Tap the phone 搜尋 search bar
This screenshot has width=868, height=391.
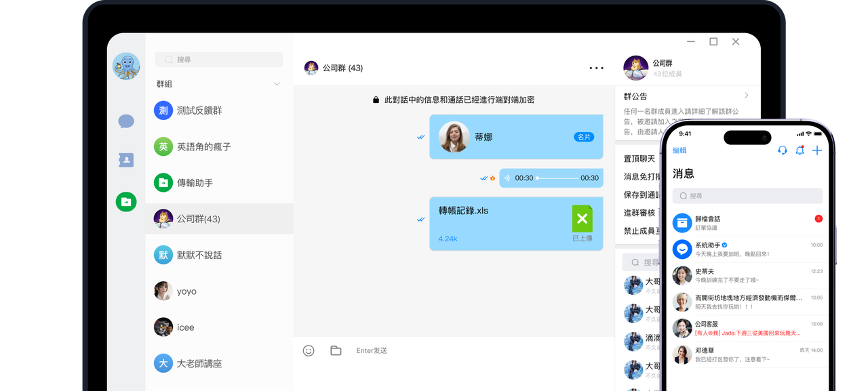tap(747, 196)
